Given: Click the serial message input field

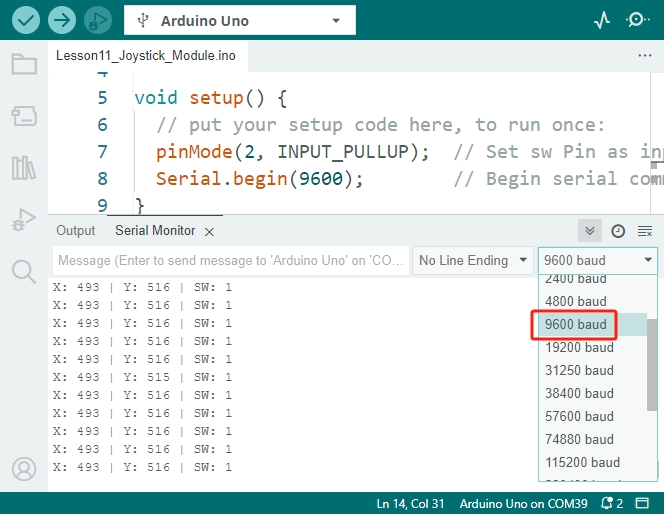Looking at the screenshot, I should pos(231,260).
